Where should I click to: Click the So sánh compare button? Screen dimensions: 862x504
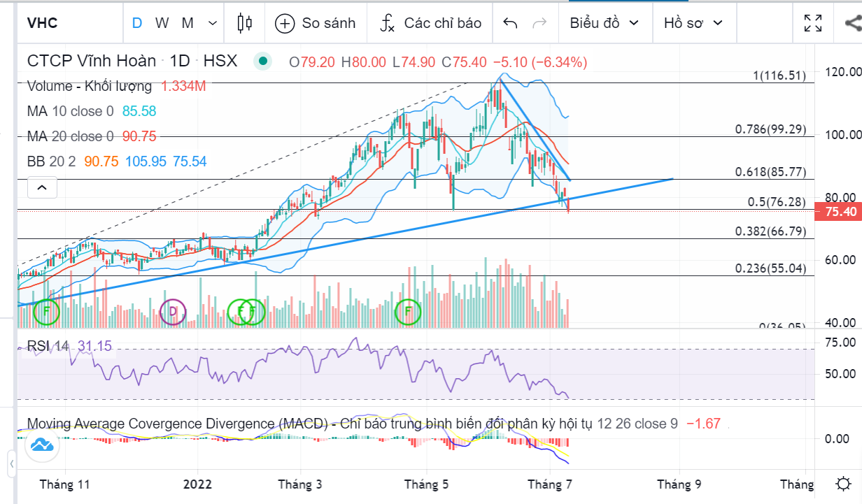click(x=316, y=23)
